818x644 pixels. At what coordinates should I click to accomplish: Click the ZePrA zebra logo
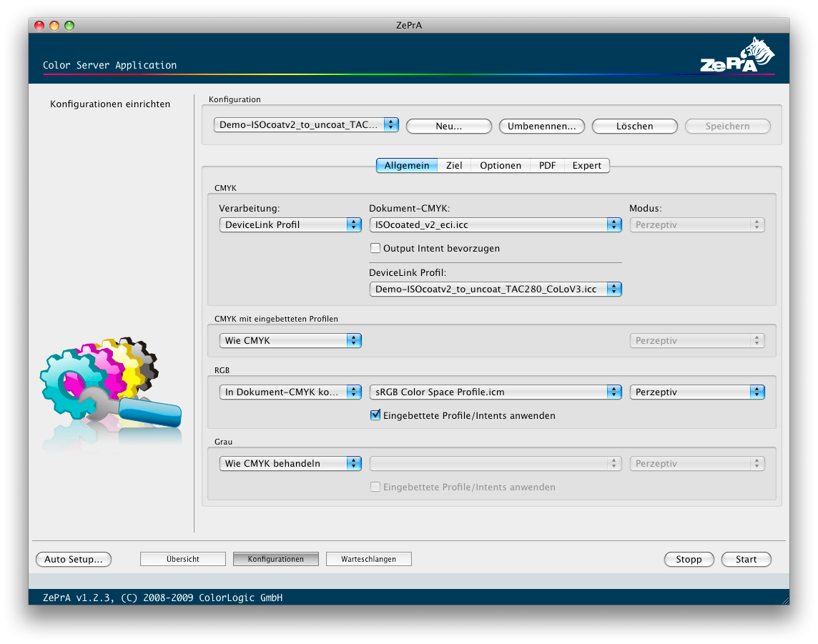tap(737, 54)
